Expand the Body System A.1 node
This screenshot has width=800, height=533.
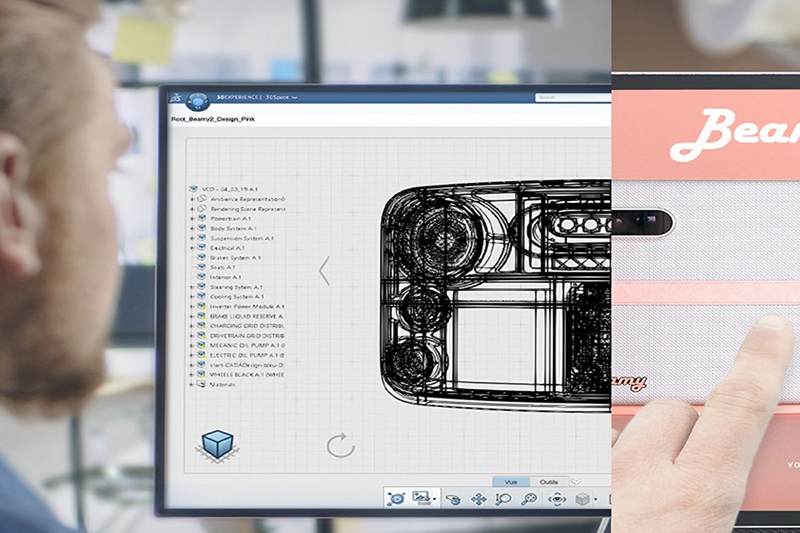coord(191,229)
